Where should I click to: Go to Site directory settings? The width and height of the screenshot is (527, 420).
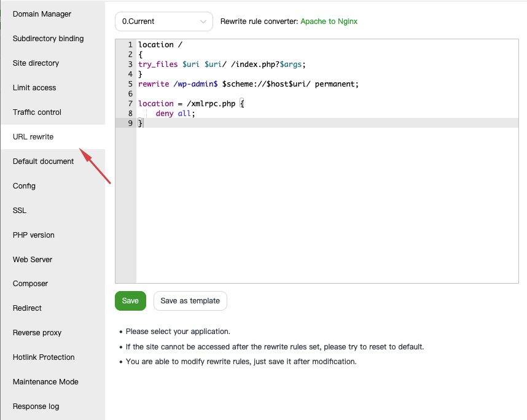pos(36,63)
